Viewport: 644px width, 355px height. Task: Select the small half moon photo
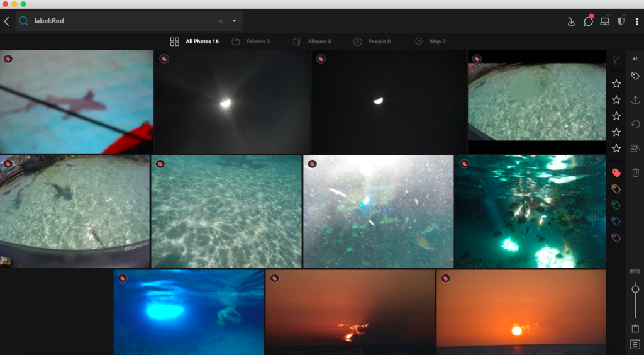[x=389, y=102]
